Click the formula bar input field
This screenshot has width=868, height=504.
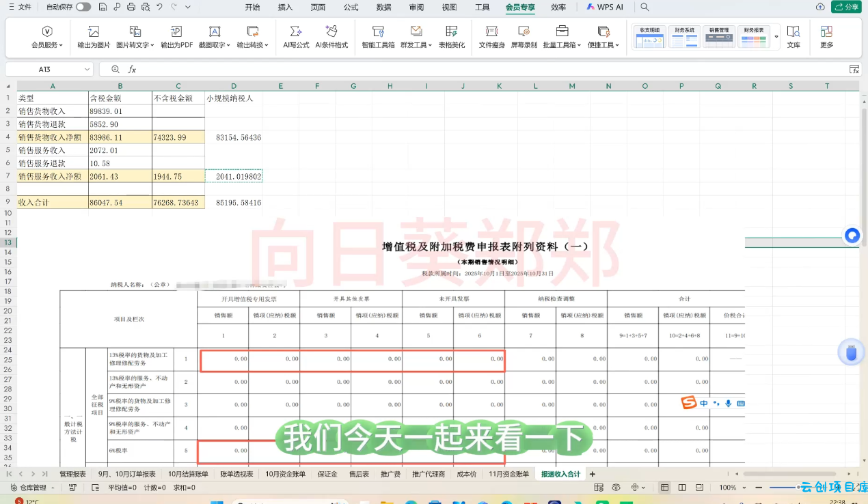[x=478, y=70]
